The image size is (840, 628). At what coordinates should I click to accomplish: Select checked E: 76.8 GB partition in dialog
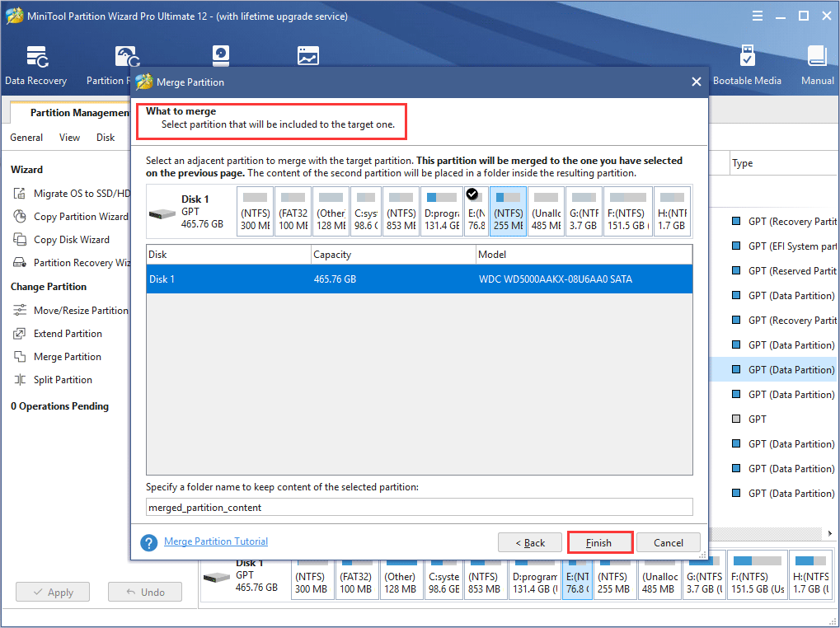[476, 212]
